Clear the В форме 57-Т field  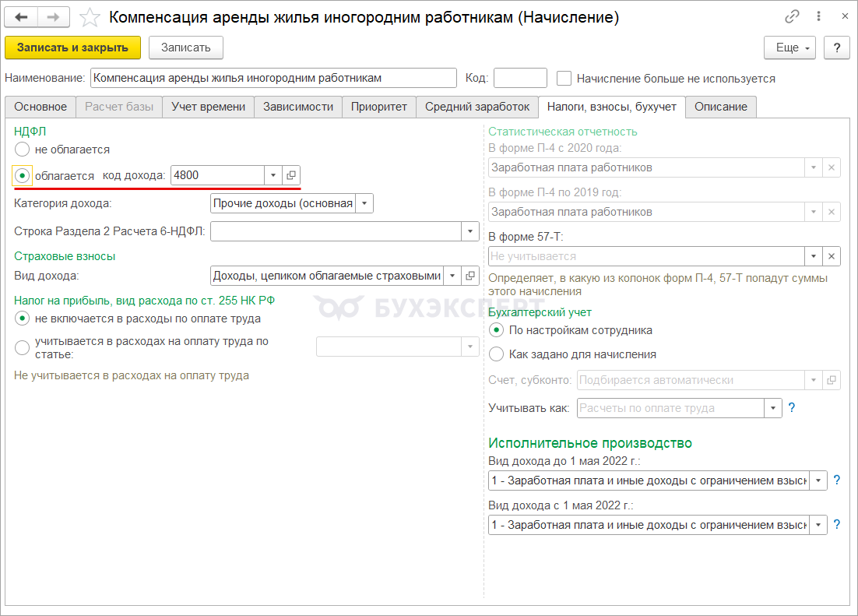[832, 256]
